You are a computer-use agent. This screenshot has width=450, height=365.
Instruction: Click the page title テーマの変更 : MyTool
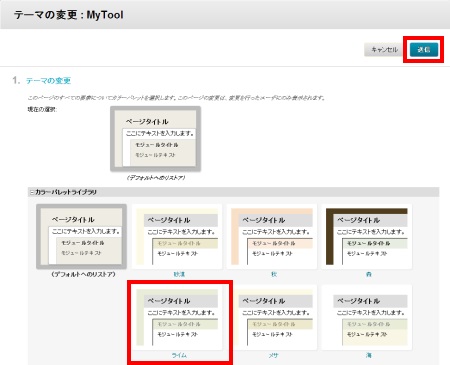pos(69,15)
